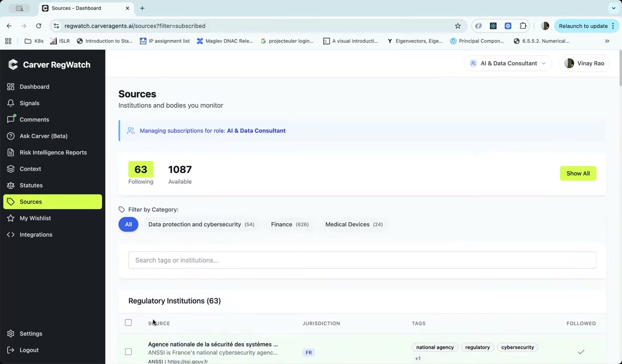The width and height of the screenshot is (622, 364).
Task: Click the SOURCE column header
Action: [159, 324]
